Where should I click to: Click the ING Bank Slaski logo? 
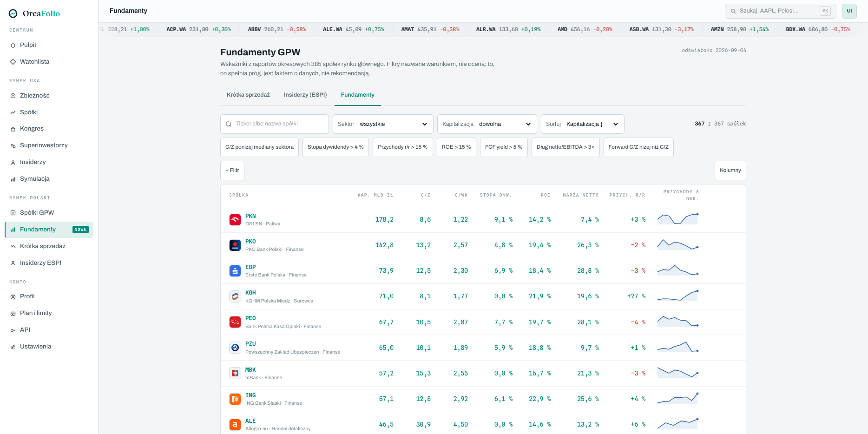coord(235,399)
